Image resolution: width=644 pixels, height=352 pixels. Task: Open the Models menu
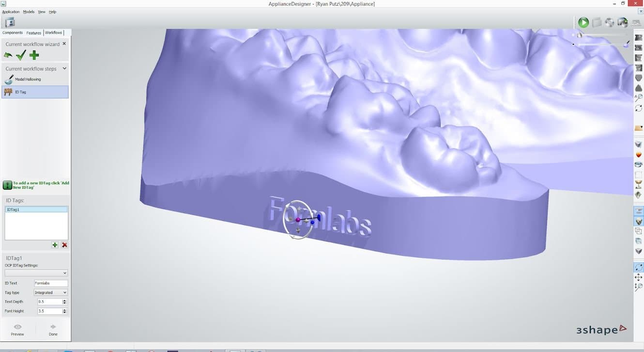coord(29,12)
